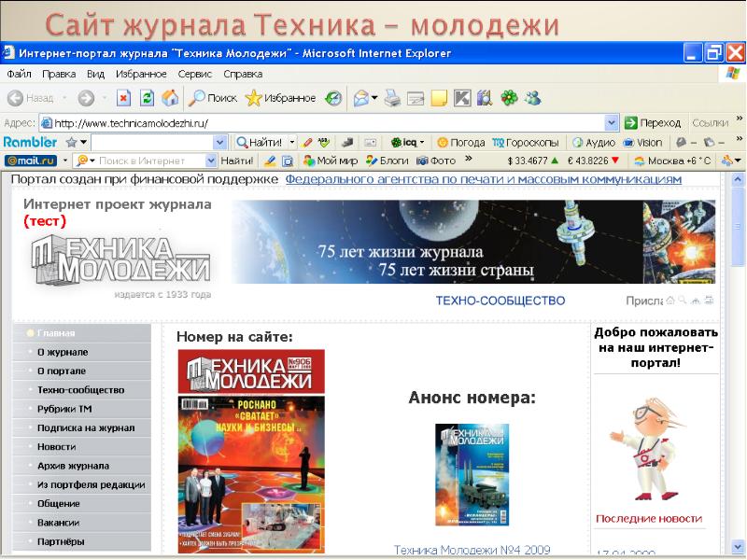This screenshot has width=747, height=560.
Task: Open the Избранное menu in menu bar
Action: coord(141,74)
